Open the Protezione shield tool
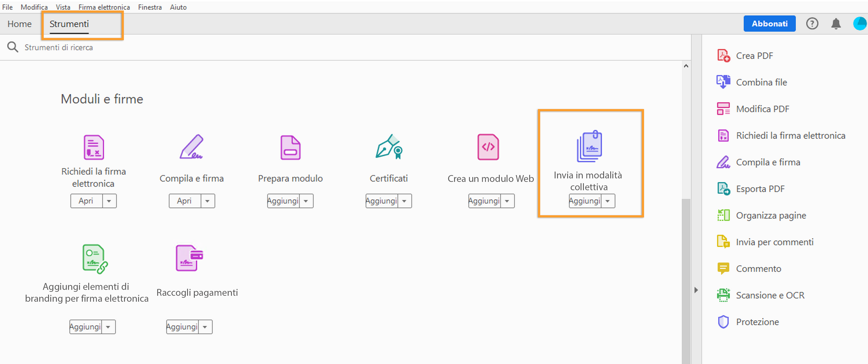The width and height of the screenshot is (868, 364). pyautogui.click(x=723, y=322)
